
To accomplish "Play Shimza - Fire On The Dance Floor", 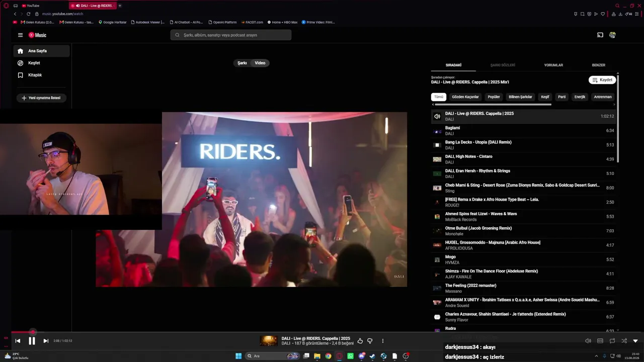I will tap(523, 274).
